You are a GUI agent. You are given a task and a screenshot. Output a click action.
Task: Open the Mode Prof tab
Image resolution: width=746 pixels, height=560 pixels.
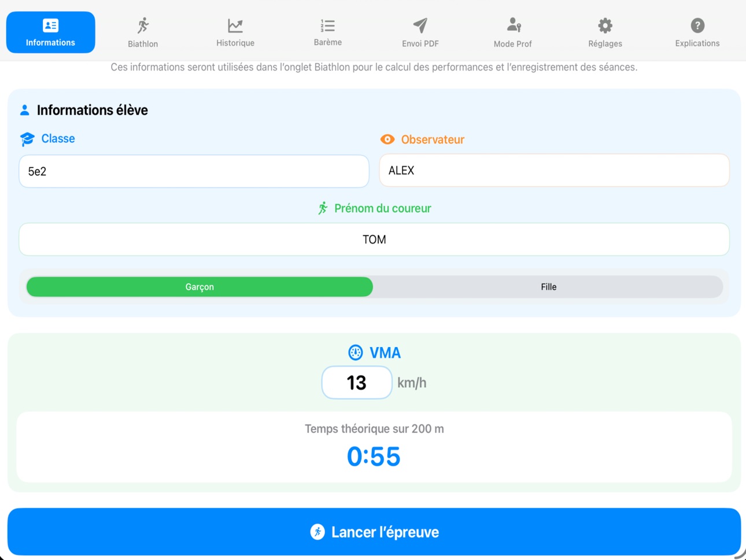(x=512, y=32)
